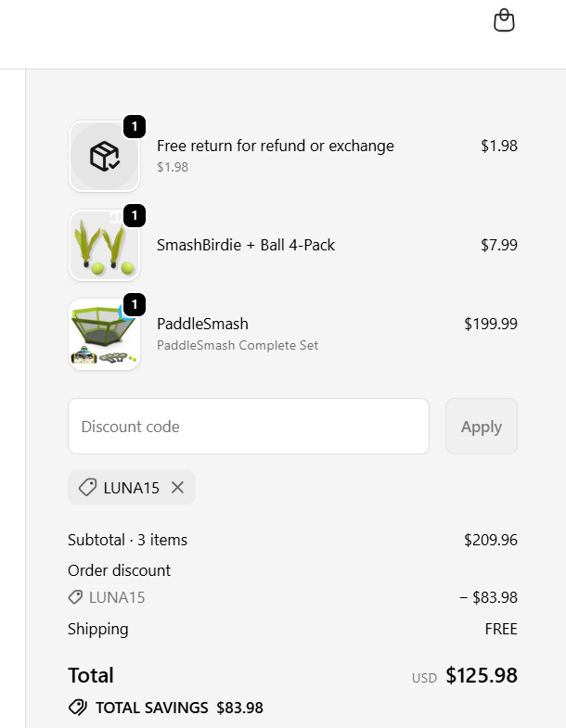Click the tag icon on LUNA15 chip
The image size is (566, 728).
pos(87,488)
